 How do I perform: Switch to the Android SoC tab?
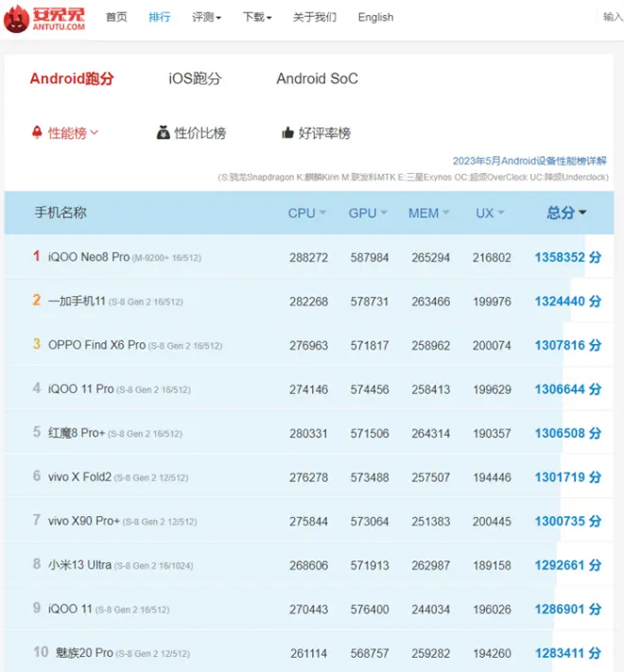point(317,78)
